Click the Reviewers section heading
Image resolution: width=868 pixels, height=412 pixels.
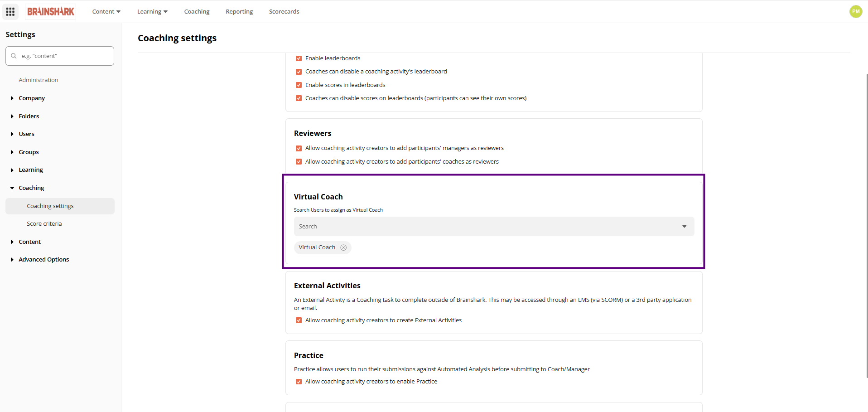click(x=313, y=133)
